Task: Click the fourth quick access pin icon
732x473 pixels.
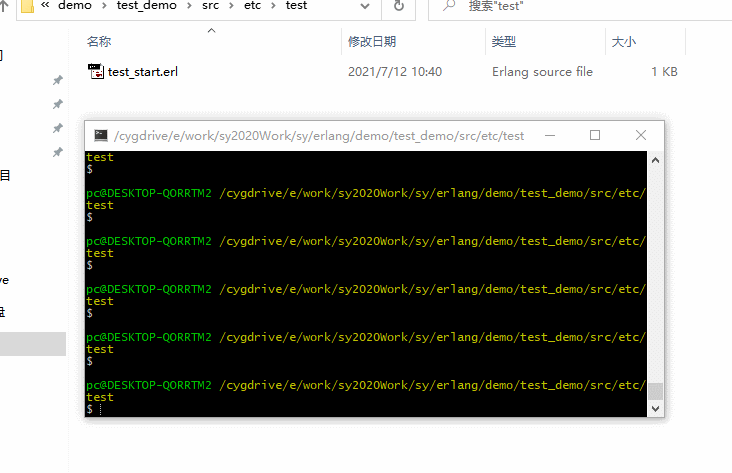Action: click(x=57, y=152)
